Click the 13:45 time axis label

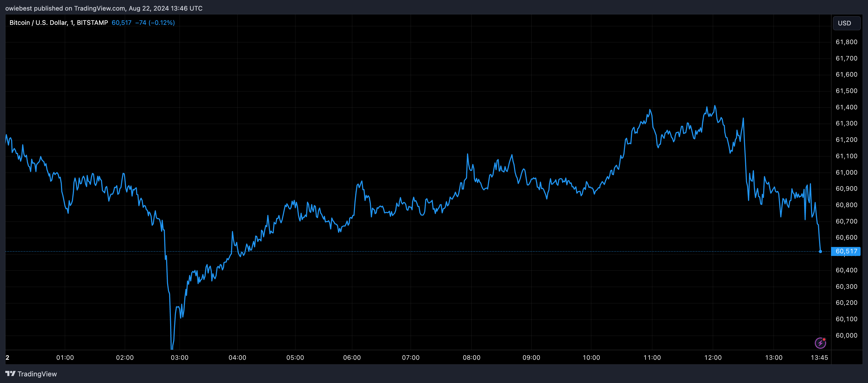pos(819,357)
